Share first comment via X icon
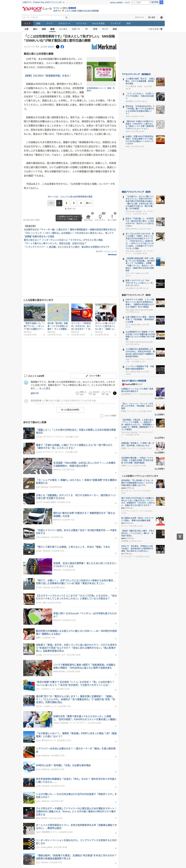 pos(115,393)
